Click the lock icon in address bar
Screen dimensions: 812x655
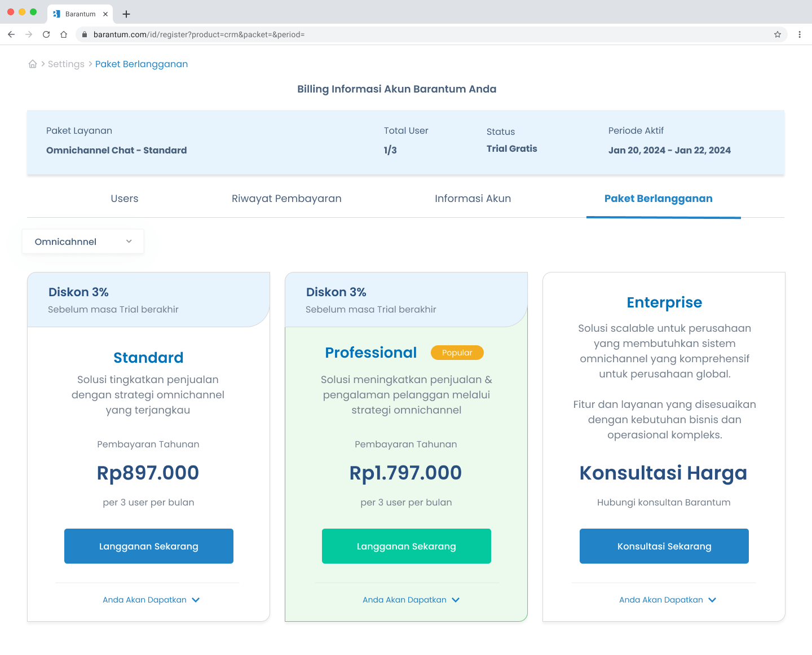[x=85, y=34]
